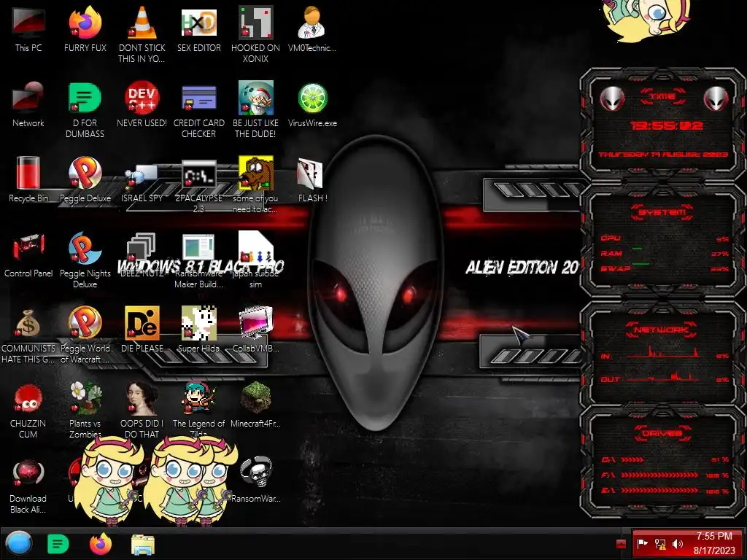Click the volume speaker tray icon
This screenshot has width=747, height=560.
coord(678,544)
